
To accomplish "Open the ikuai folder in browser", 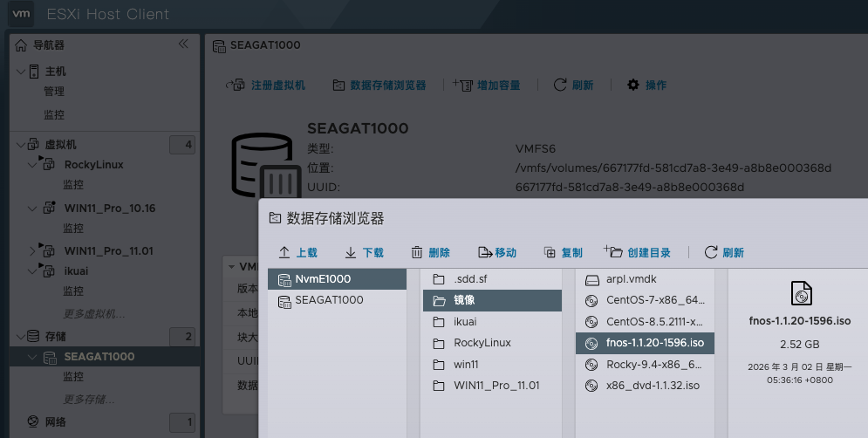I will (x=492, y=322).
